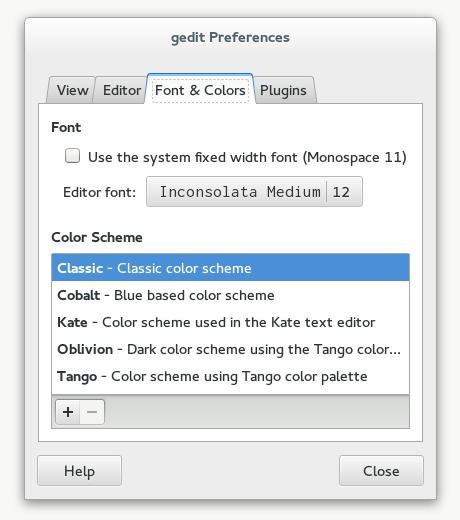Viewport: 460px width, 520px height.
Task: Select the Oblivion dark color scheme
Action: (230, 349)
